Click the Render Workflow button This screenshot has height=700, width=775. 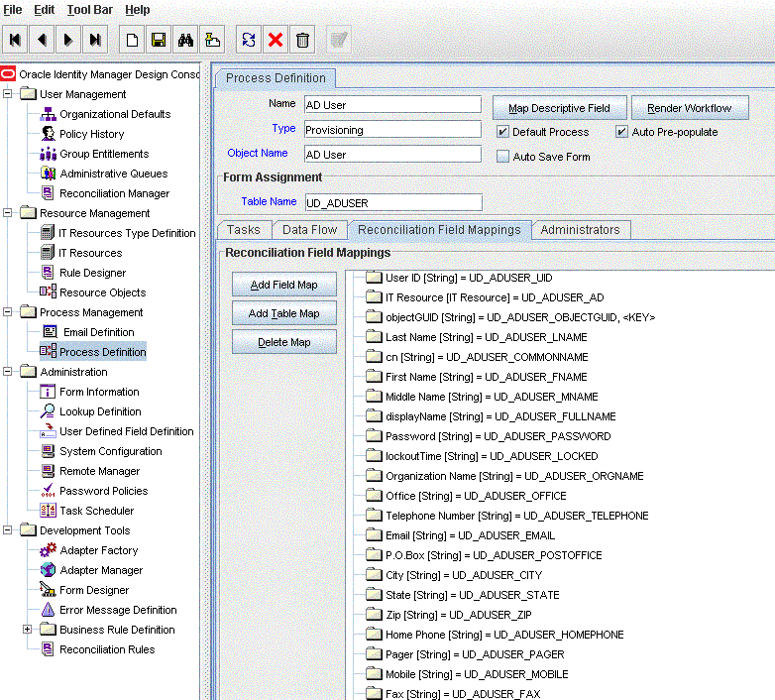690,108
